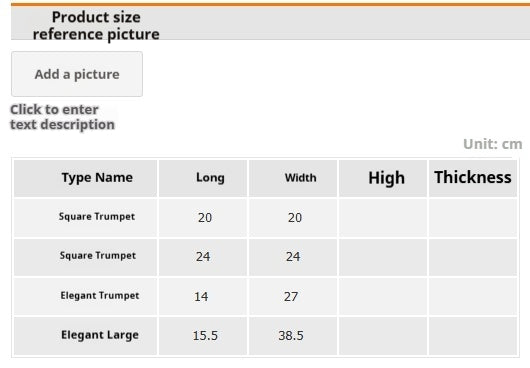Click Long value 14 for Elegant Trumpet
530x368 pixels.
click(203, 296)
